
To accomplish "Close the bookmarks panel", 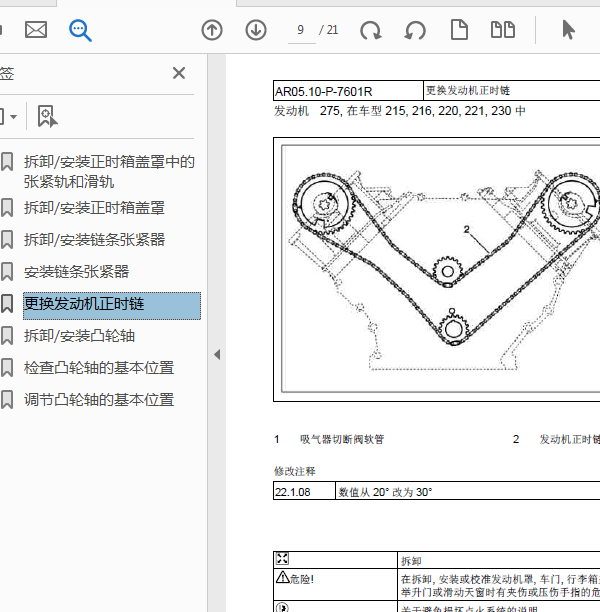I will [x=179, y=73].
